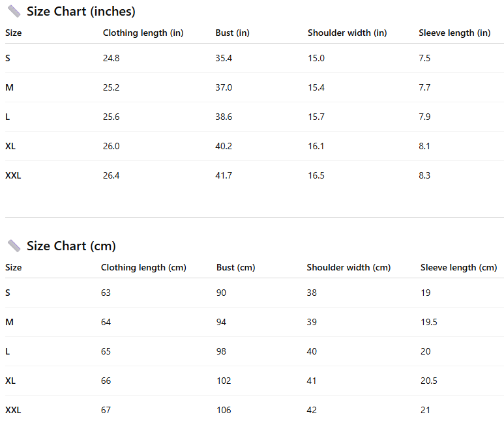Click the 102 bust value for size XL

224,381
